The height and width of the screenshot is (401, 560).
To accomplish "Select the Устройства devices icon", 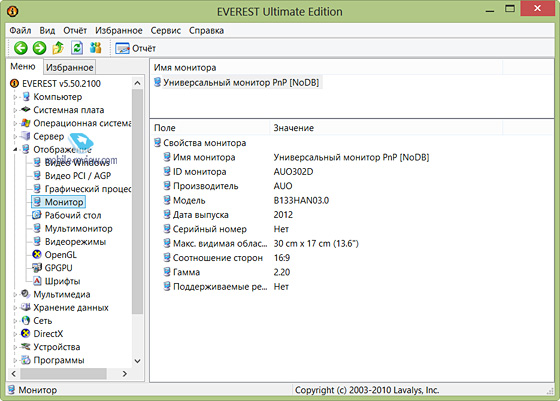I will click(x=26, y=346).
